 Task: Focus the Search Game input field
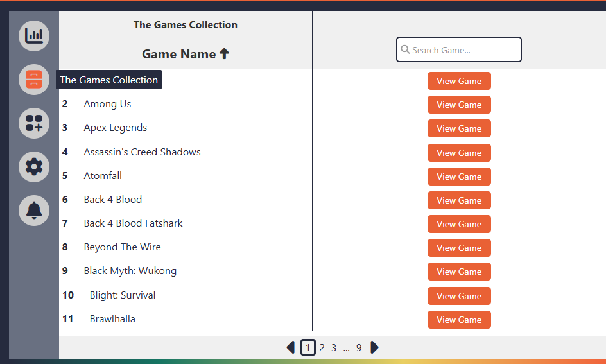pyautogui.click(x=459, y=49)
